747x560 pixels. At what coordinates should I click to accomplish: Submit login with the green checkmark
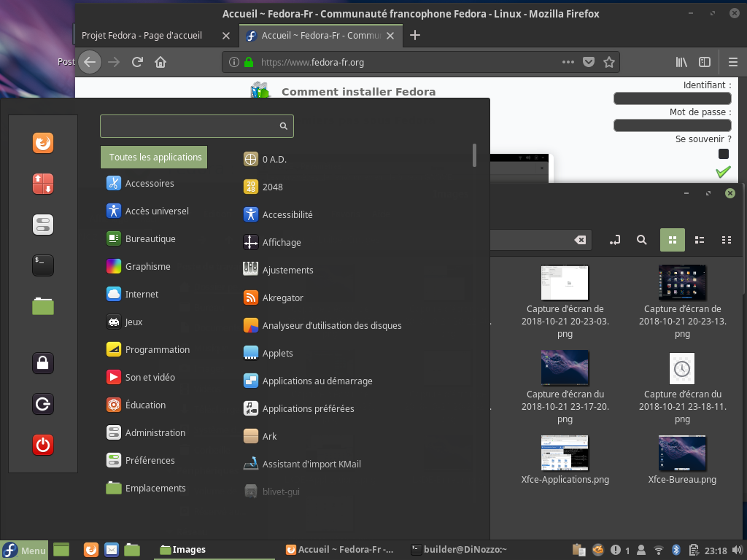723,172
